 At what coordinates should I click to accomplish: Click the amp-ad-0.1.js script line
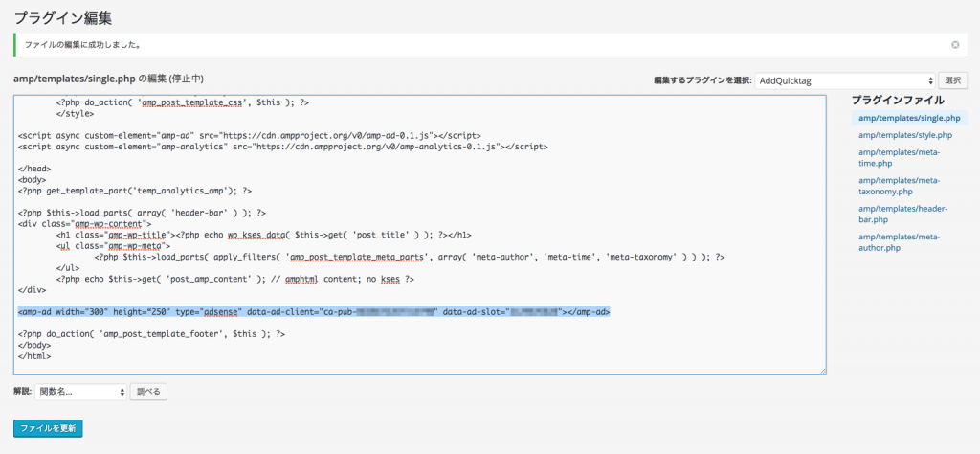(x=250, y=135)
